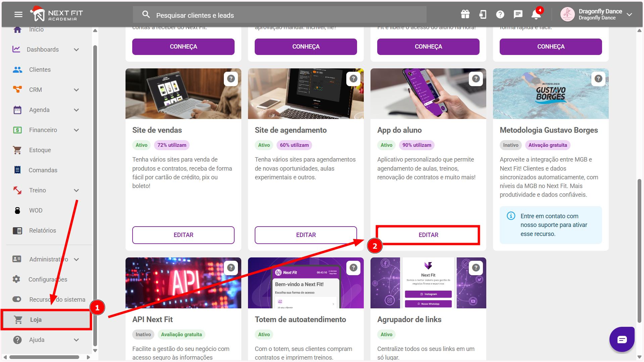Click the first CONHEÇA button
This screenshot has height=362, width=644.
pos(183,47)
